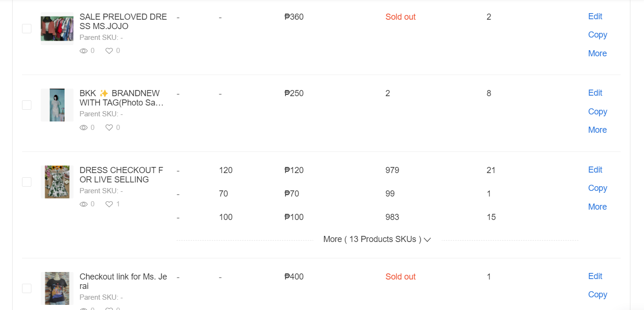
Task: Click the views eye icon for BKK BRANDNEW product
Action: [x=83, y=128]
